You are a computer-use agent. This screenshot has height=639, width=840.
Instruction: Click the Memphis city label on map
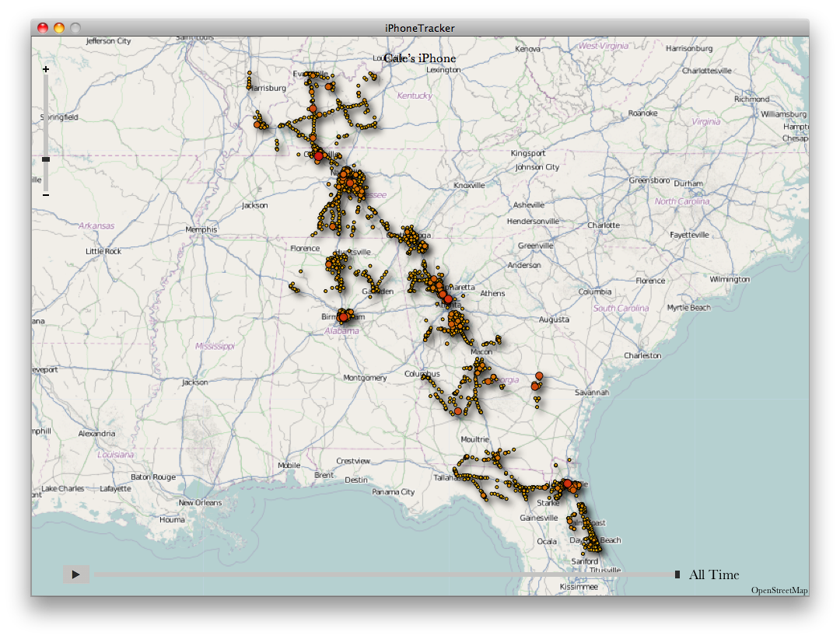point(201,229)
